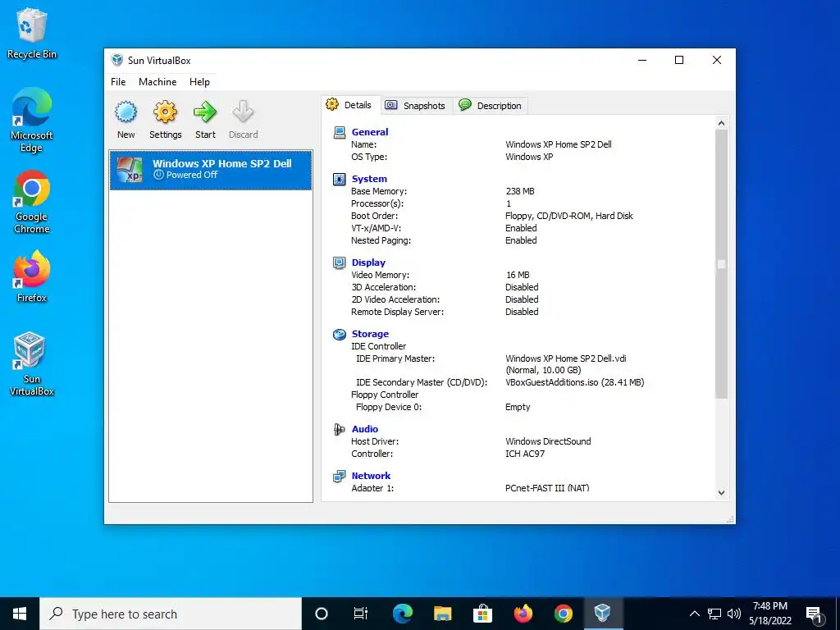
Task: Click the Cortana circle icon
Action: coord(322,614)
